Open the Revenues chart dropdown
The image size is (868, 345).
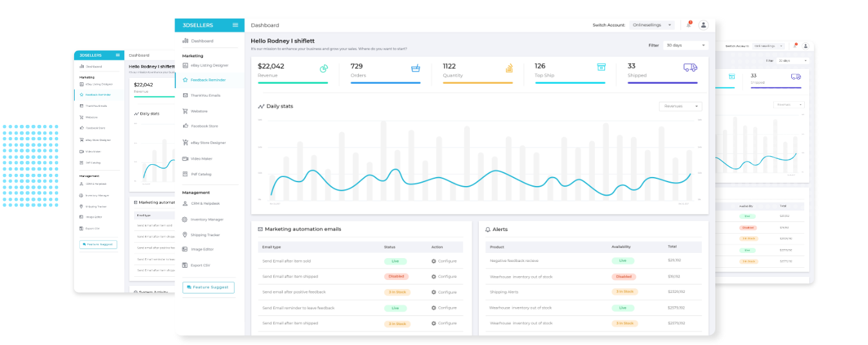680,106
